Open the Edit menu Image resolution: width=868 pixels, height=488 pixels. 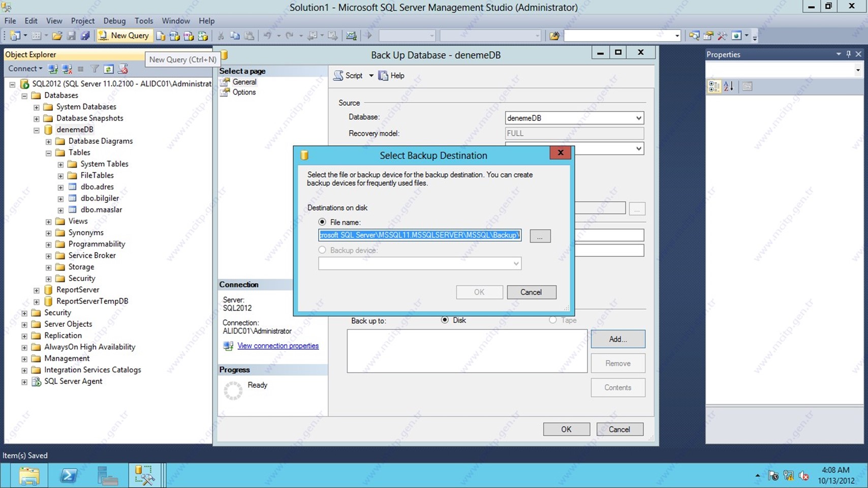tap(31, 21)
